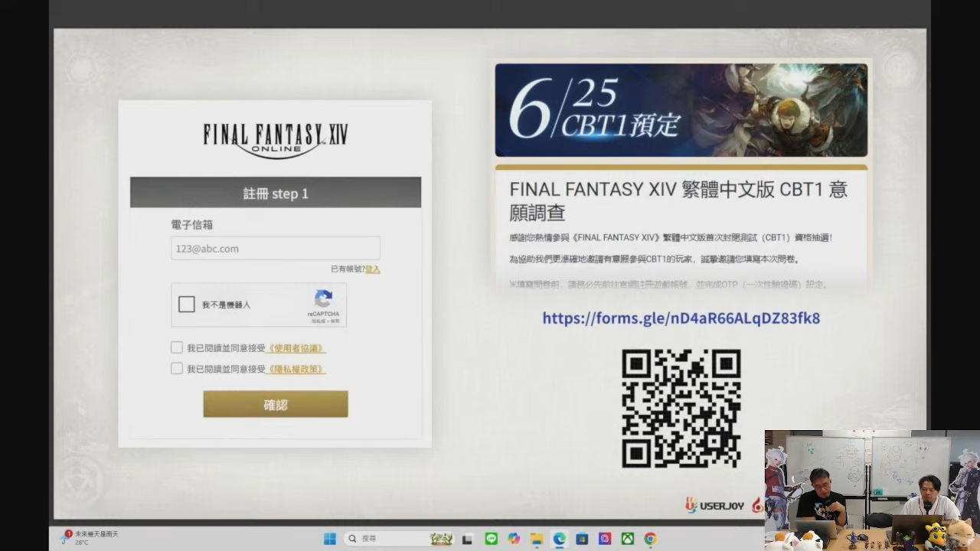
Task: Click the 確認 confirm button
Action: (x=276, y=404)
